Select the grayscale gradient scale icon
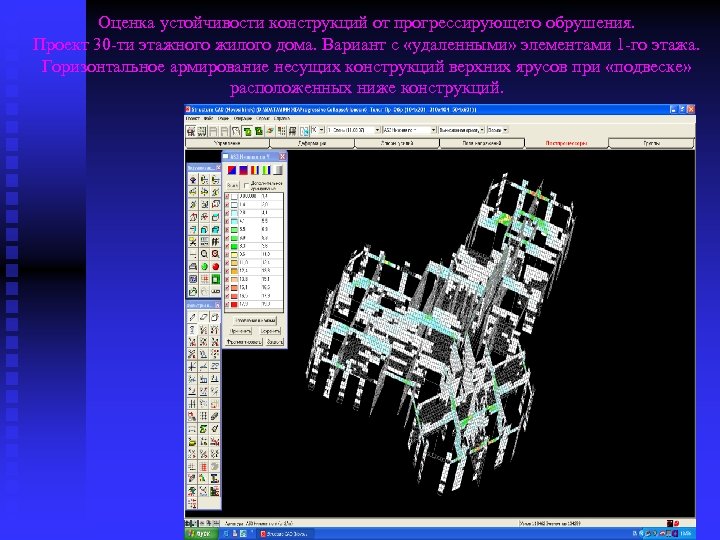 [277, 170]
